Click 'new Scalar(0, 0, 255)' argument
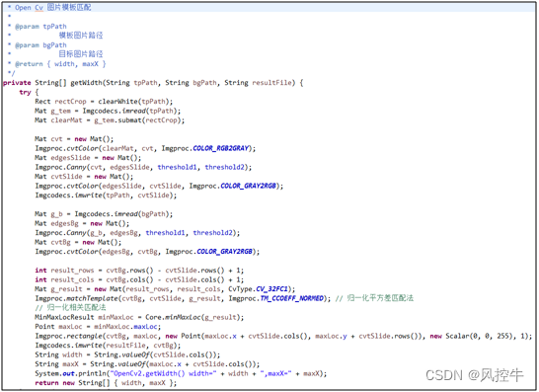Viewport: 539px width, 392px height. 473,336
